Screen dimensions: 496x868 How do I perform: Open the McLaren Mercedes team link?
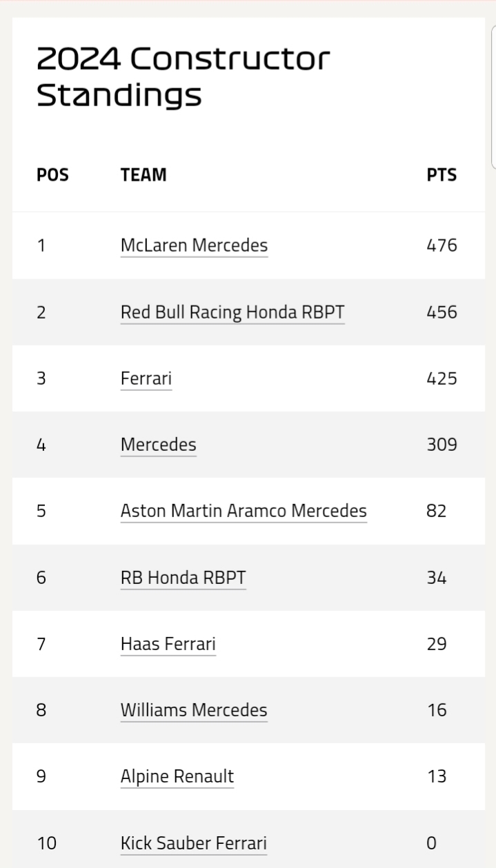[x=194, y=245]
